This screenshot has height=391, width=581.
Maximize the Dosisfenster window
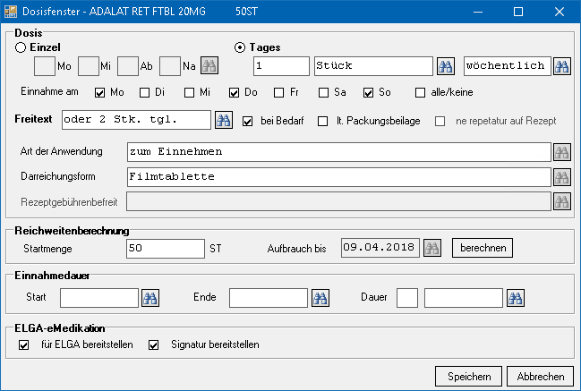click(518, 12)
